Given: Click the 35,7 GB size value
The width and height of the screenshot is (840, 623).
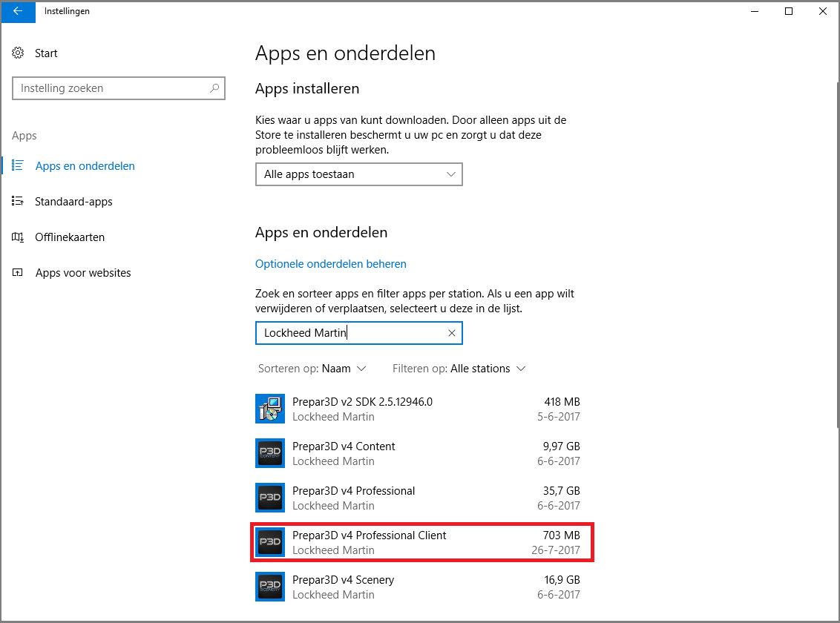Looking at the screenshot, I should [x=562, y=491].
